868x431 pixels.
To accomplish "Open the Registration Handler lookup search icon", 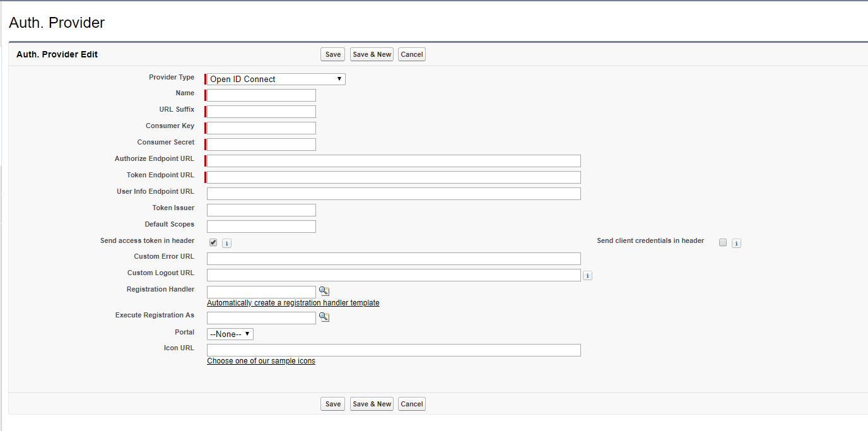I will (x=324, y=290).
